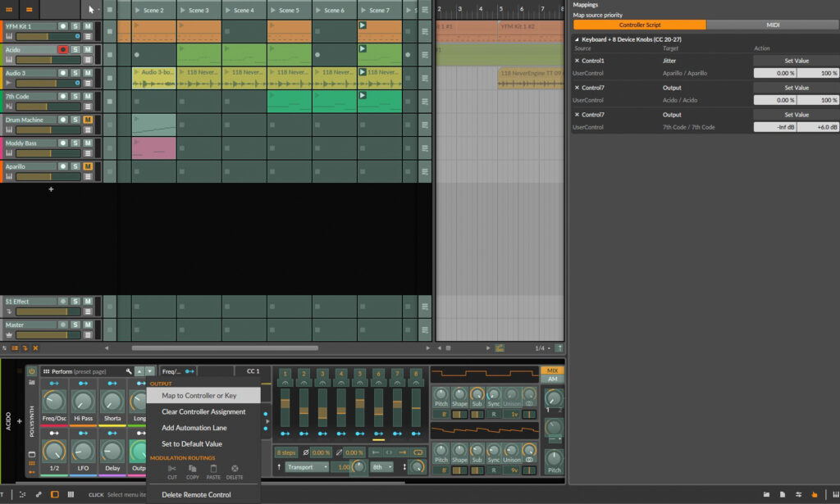
Task: Arm the YFM Kit 1 track for recording
Action: 62,26
